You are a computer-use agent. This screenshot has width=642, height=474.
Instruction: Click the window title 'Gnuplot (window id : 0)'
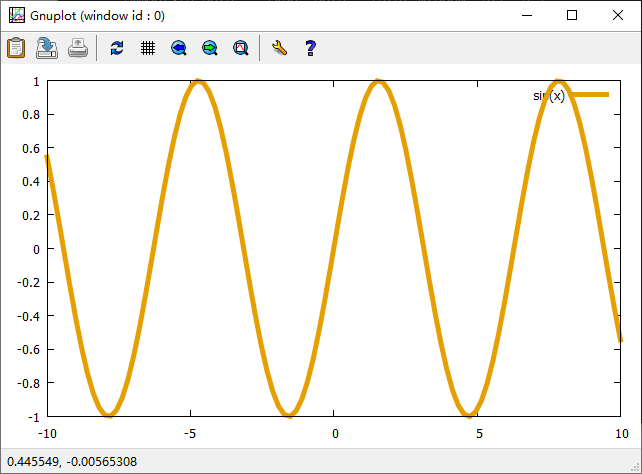pos(97,16)
